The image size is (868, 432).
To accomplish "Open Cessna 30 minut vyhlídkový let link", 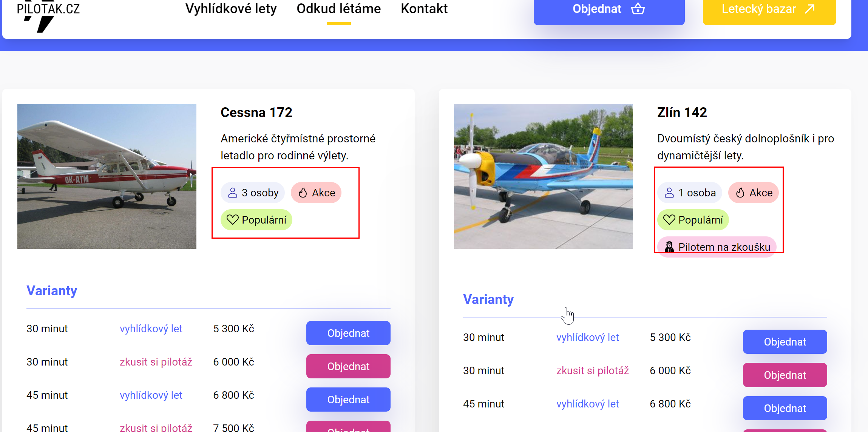I will (x=151, y=329).
